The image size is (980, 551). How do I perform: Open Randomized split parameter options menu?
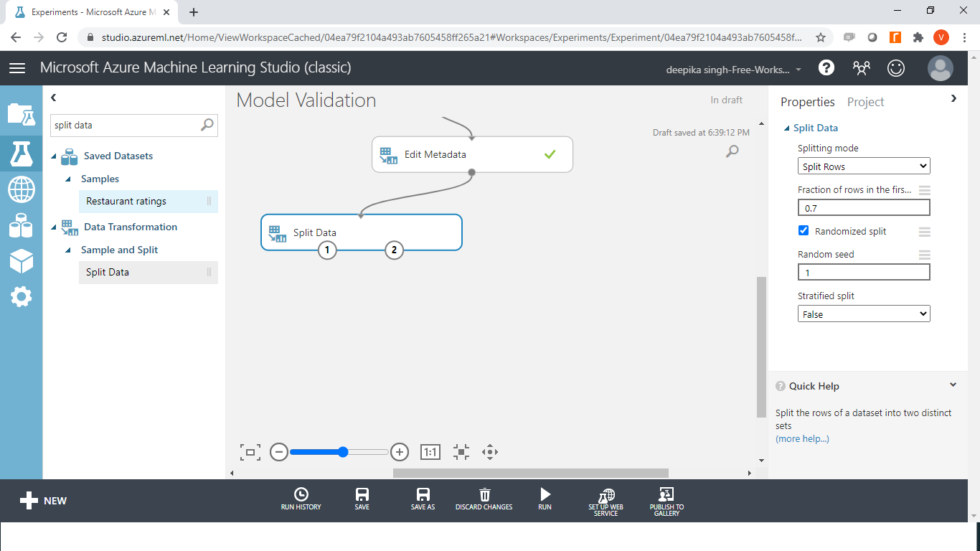tap(925, 232)
